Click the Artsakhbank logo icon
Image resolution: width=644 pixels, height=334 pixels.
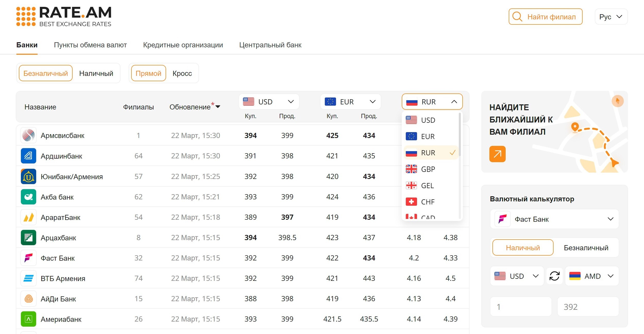[x=28, y=237]
